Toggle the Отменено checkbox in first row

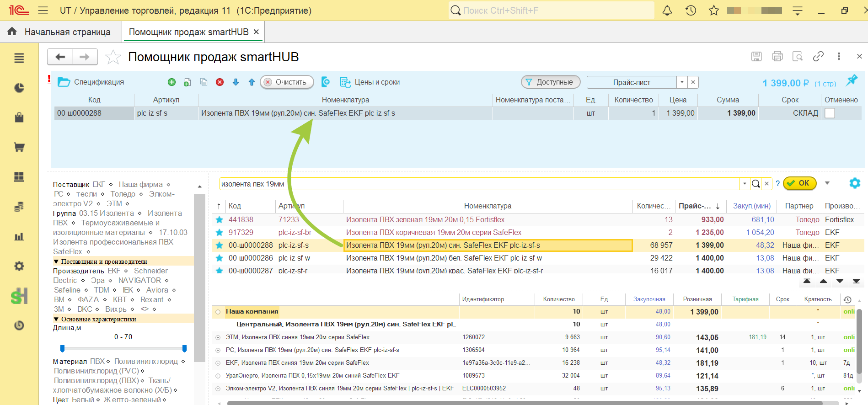pos(830,113)
